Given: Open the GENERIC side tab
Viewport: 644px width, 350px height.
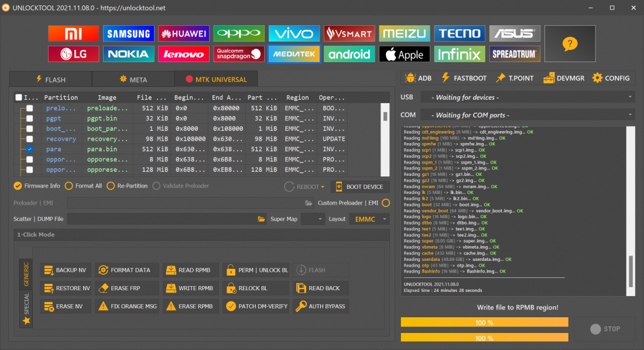Looking at the screenshot, I should point(26,274).
